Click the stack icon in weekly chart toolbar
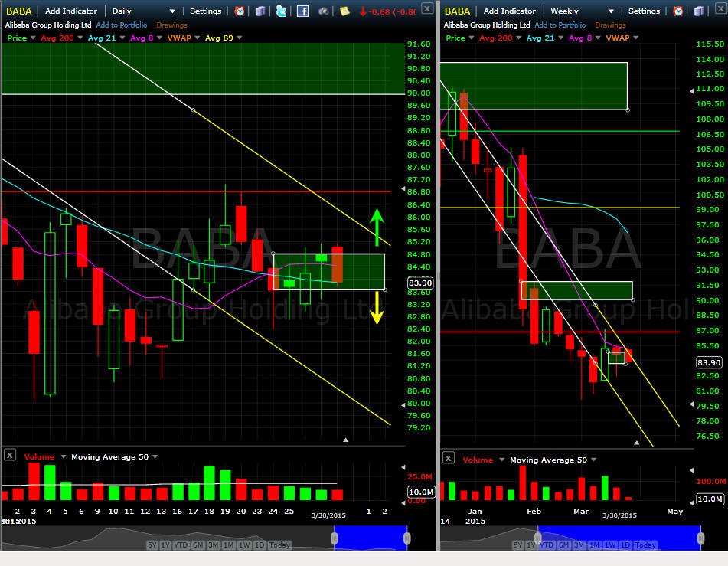 pos(699,11)
